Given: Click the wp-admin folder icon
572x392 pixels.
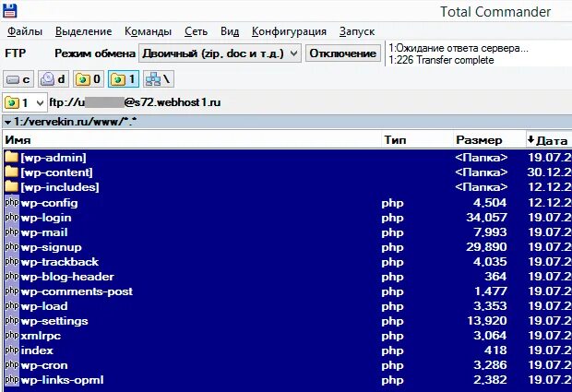Looking at the screenshot, I should tap(12, 157).
